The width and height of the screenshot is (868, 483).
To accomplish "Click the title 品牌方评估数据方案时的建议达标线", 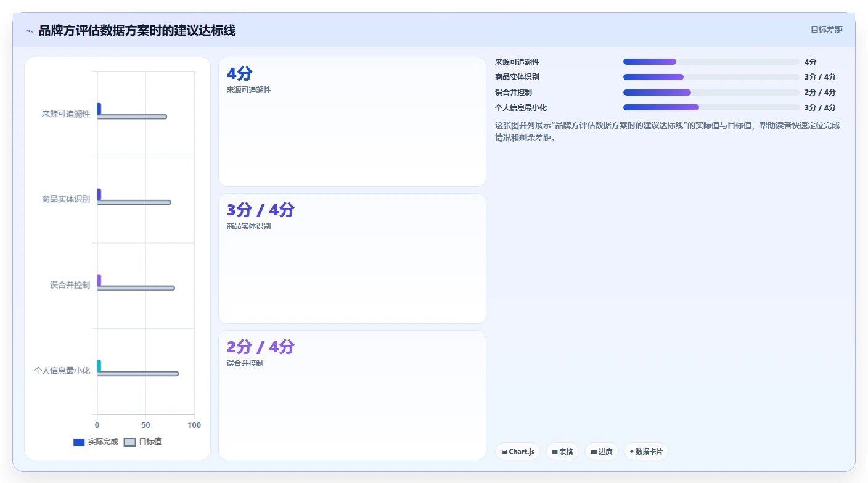I will coord(137,30).
